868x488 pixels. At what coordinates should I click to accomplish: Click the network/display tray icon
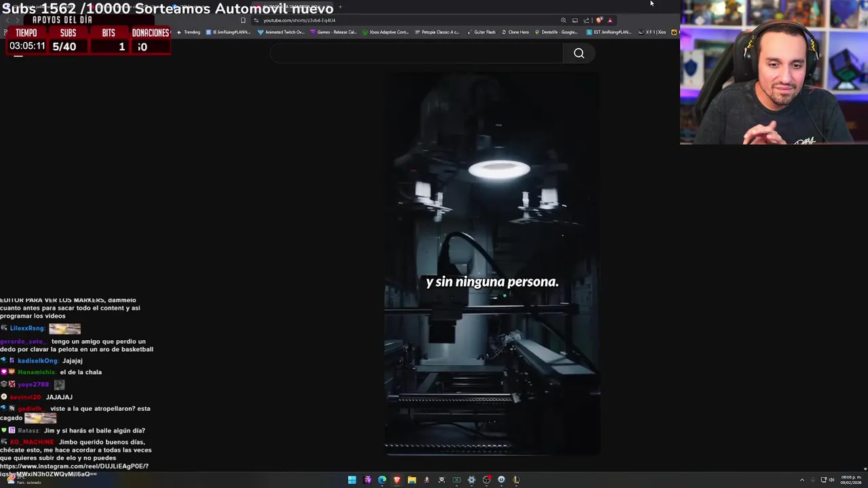coord(823,480)
